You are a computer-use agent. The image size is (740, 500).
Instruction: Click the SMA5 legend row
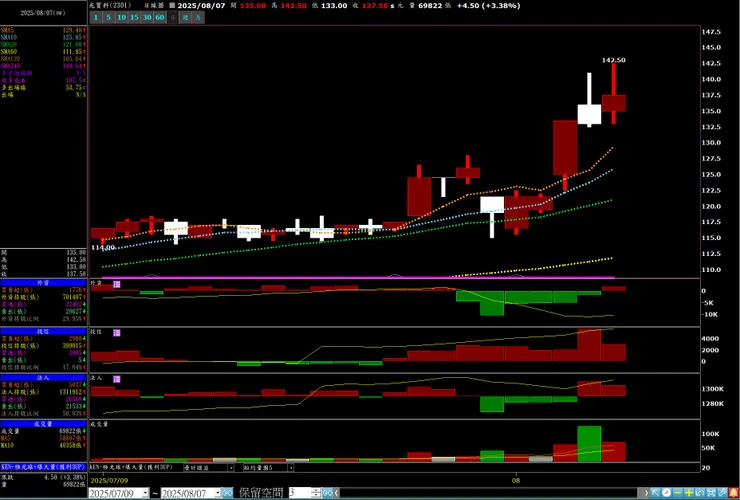click(43, 30)
